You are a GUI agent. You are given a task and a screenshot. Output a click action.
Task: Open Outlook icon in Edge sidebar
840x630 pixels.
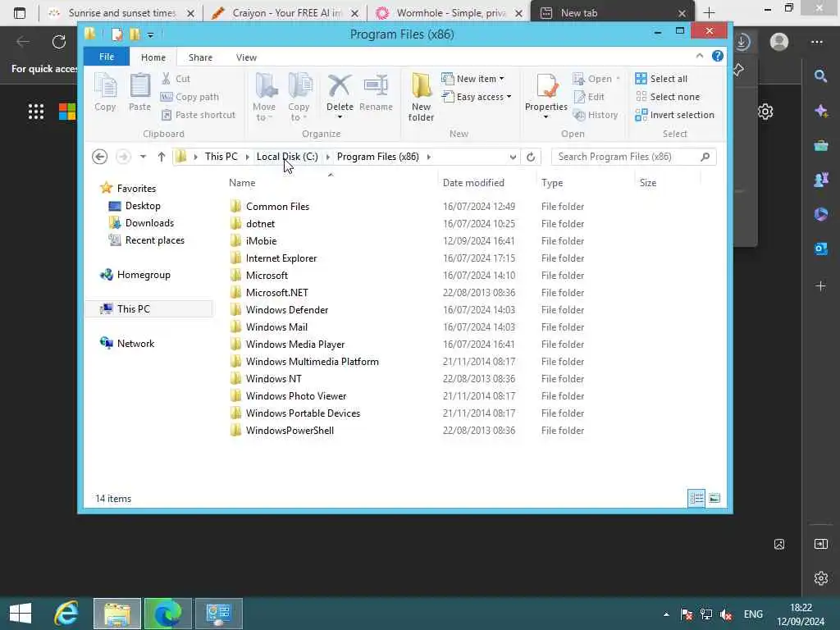tap(820, 249)
